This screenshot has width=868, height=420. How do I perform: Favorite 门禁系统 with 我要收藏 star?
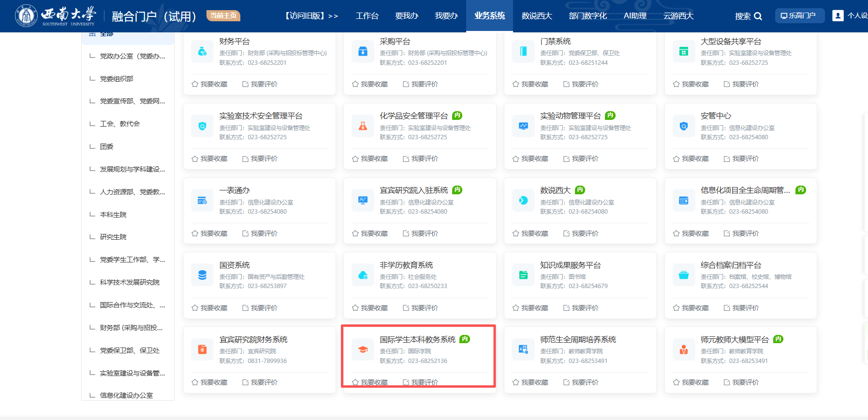click(x=530, y=84)
